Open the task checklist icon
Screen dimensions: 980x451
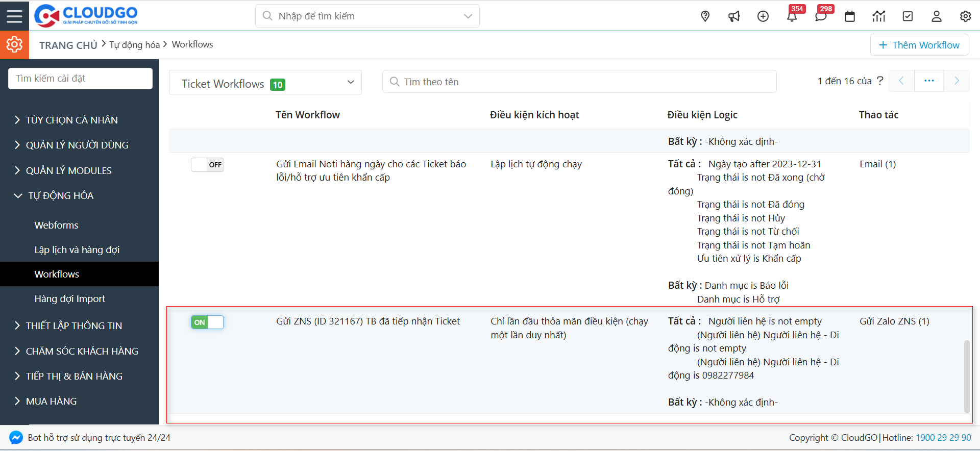(x=908, y=16)
